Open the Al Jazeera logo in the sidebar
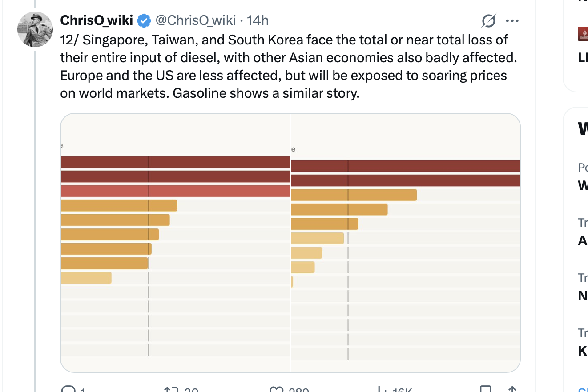This screenshot has height=392, width=588. (583, 34)
